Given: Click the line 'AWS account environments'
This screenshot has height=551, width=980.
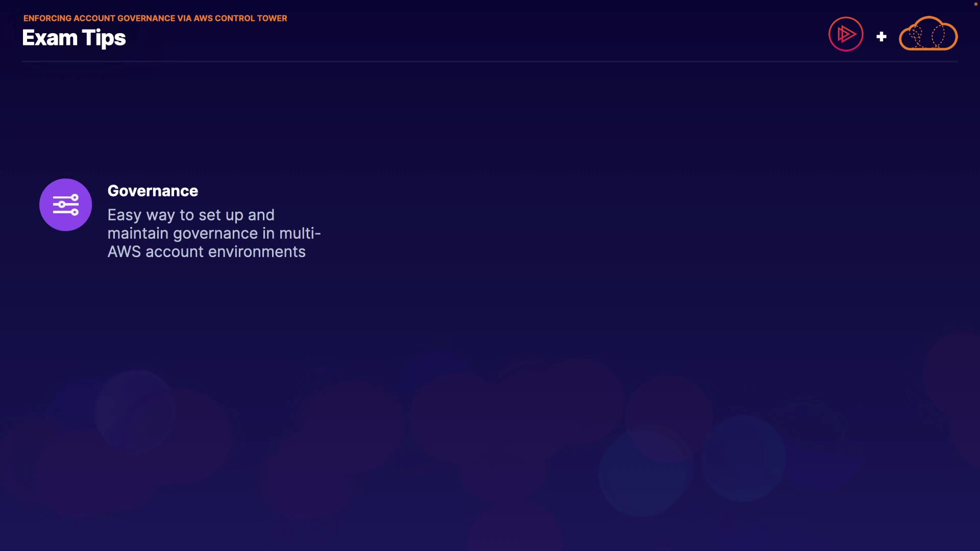Looking at the screenshot, I should coord(206,252).
